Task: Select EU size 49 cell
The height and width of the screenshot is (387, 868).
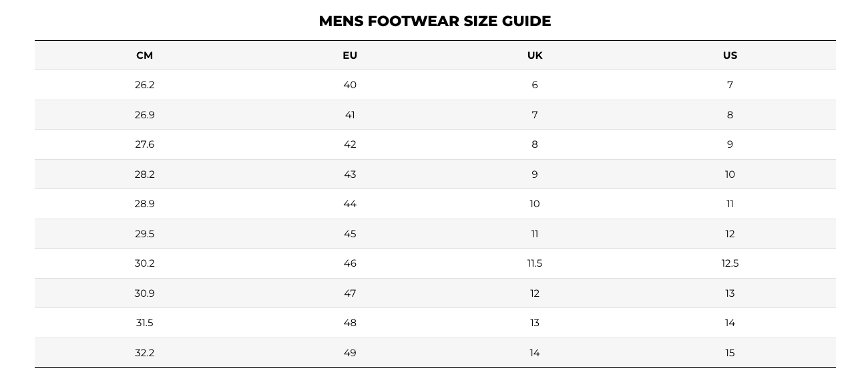Action: [x=350, y=353]
